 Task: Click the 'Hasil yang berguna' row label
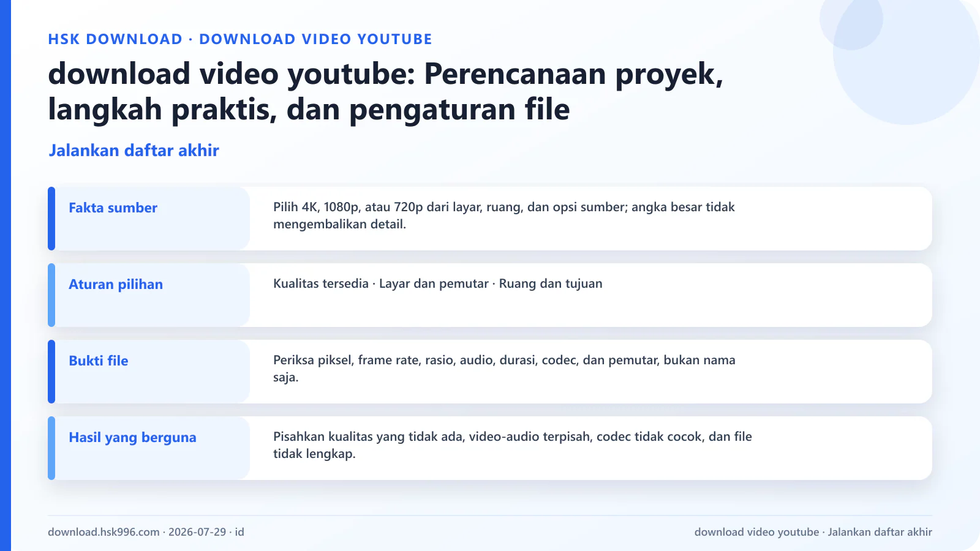(132, 438)
